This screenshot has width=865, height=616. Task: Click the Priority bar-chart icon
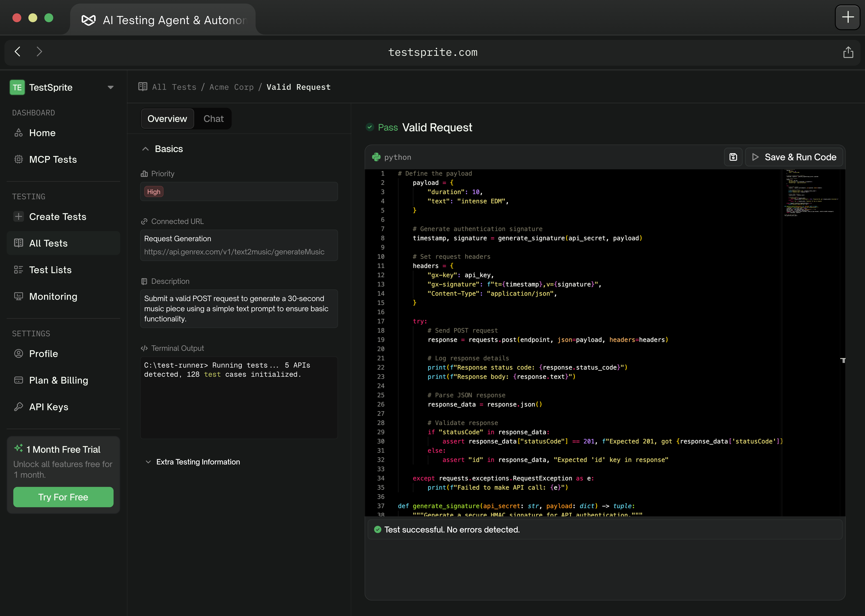pyautogui.click(x=144, y=174)
